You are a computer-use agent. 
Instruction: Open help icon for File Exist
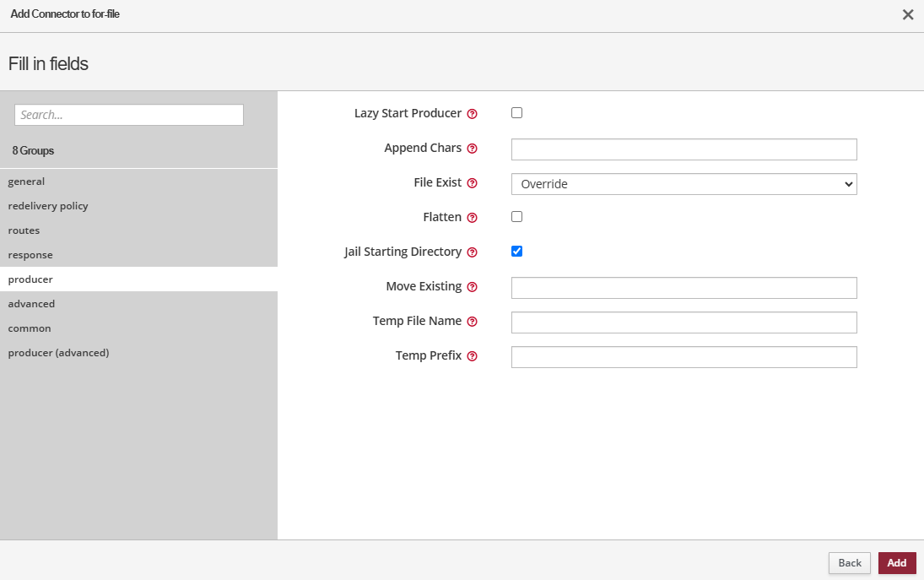point(473,183)
